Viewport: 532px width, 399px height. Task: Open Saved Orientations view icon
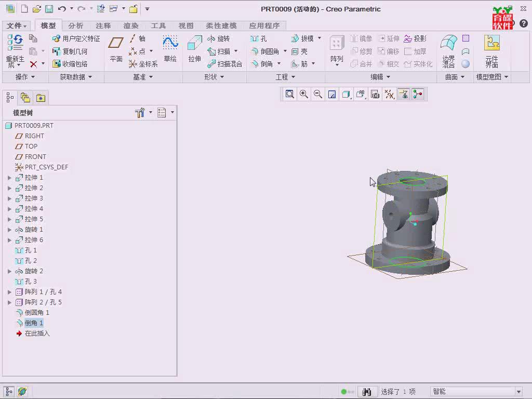coord(361,94)
